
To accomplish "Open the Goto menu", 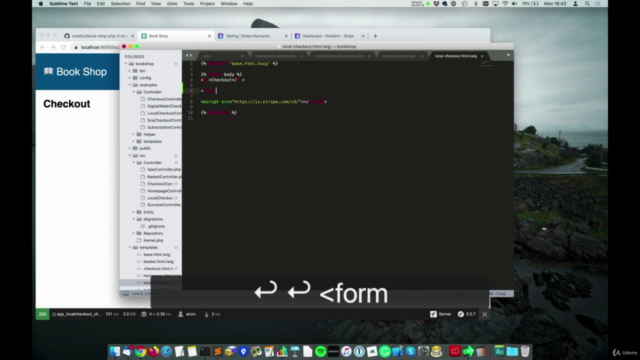I will pos(172,4).
